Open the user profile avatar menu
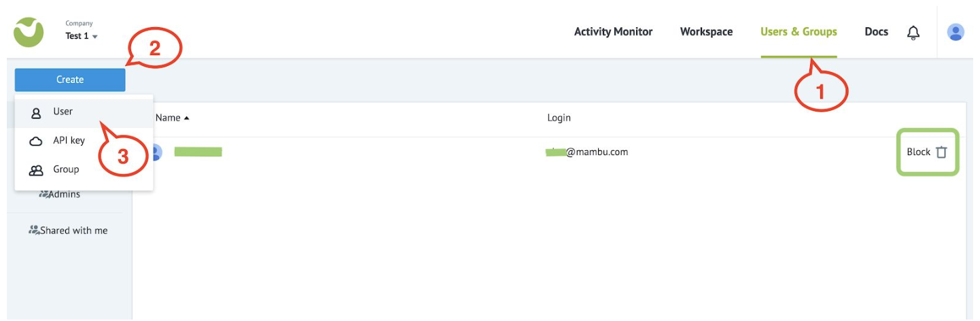This screenshot has width=980, height=321. pos(956,32)
